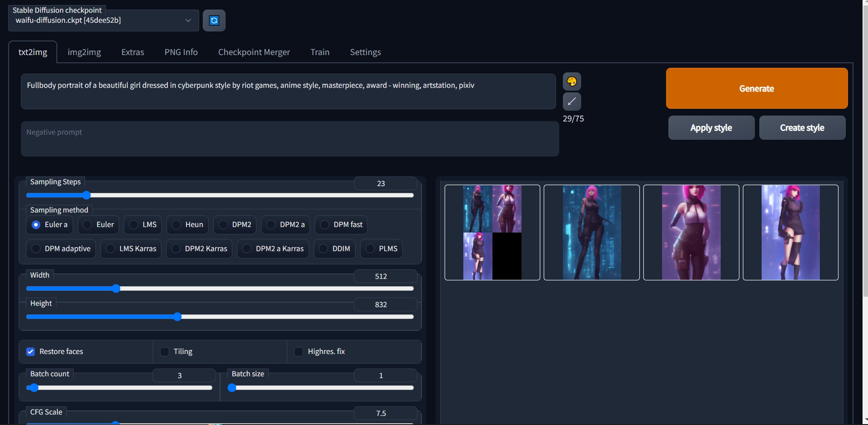
Task: Select the DDIM sampling method
Action: (x=324, y=248)
